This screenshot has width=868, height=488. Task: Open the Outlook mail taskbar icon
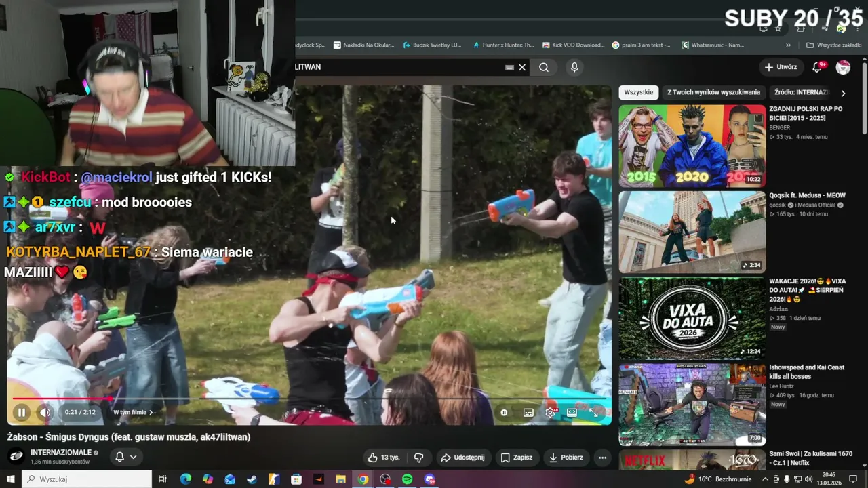[x=230, y=479]
